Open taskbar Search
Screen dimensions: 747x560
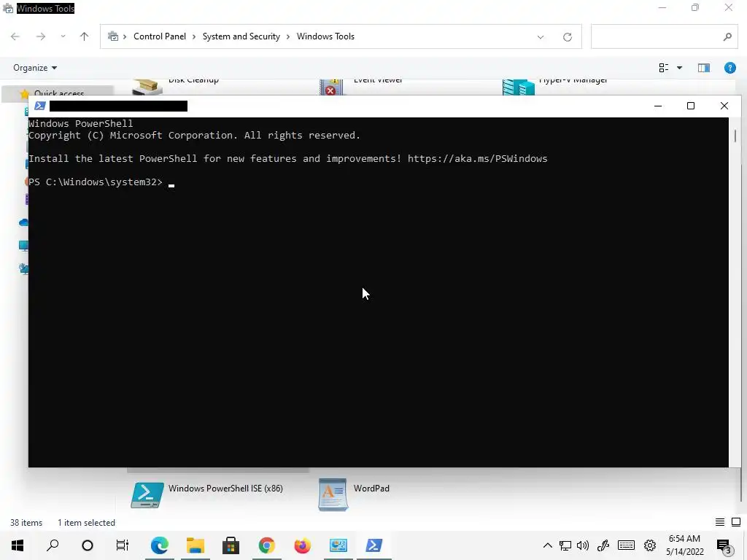53,545
